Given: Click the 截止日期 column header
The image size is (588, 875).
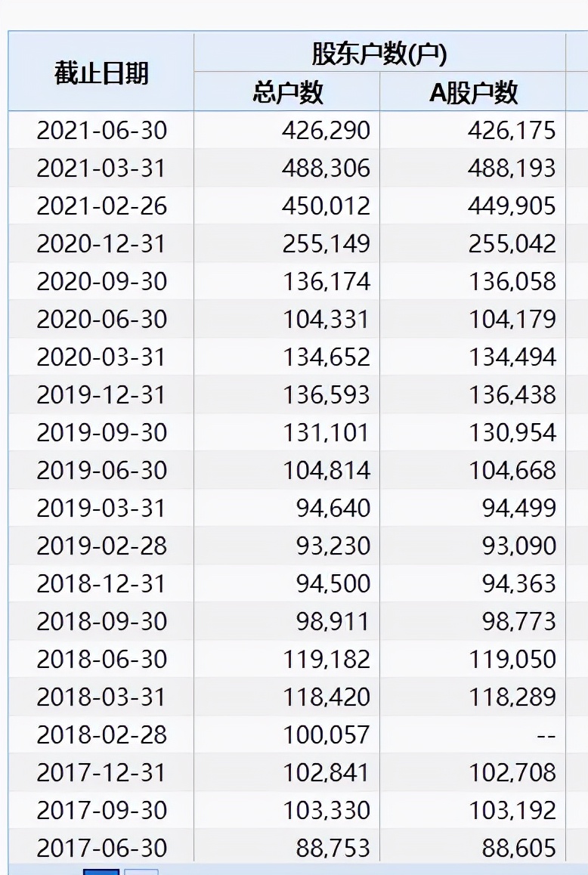Looking at the screenshot, I should click(101, 73).
